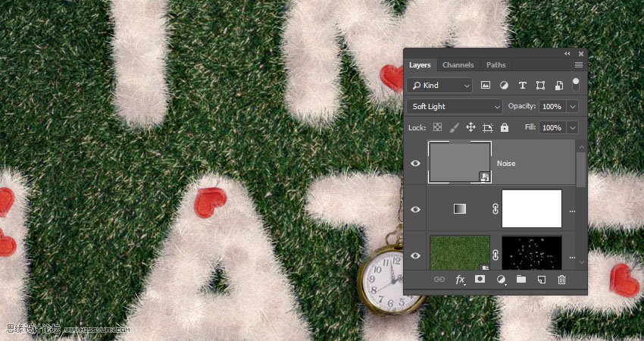The height and width of the screenshot is (341, 644).
Task: Filter layers by pixel layers icon
Action: [x=486, y=86]
